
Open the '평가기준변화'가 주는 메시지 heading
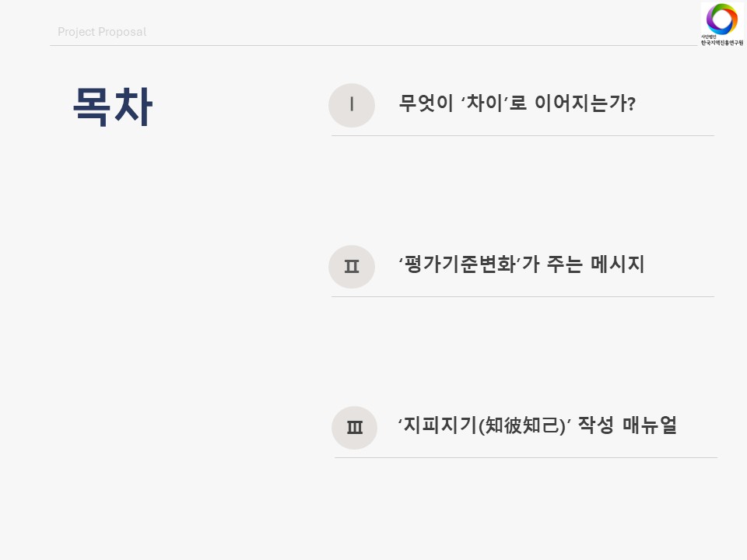click(521, 264)
